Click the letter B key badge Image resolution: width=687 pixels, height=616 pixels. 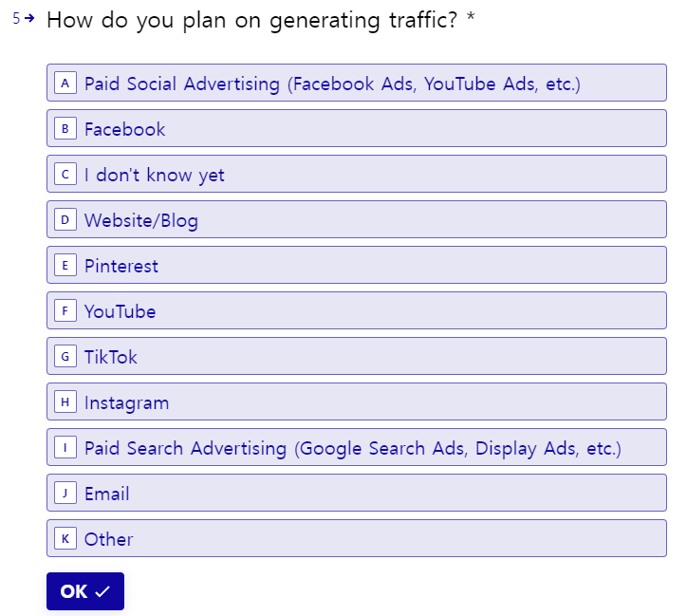(65, 128)
